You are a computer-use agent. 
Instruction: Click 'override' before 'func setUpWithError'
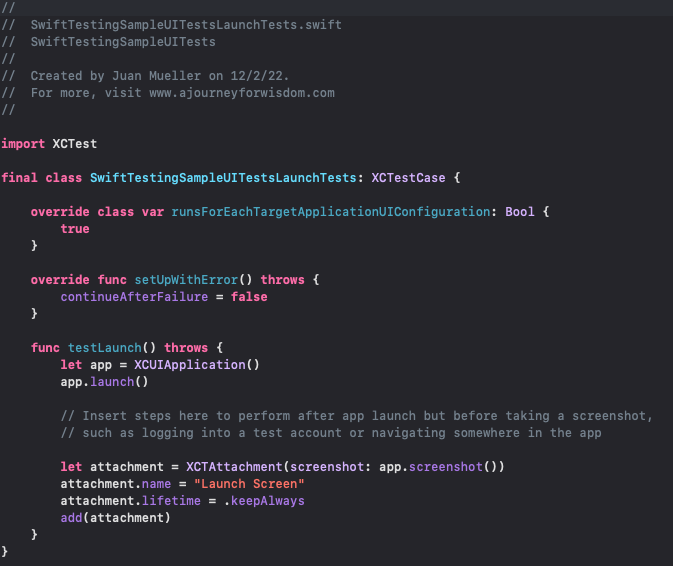tap(60, 280)
